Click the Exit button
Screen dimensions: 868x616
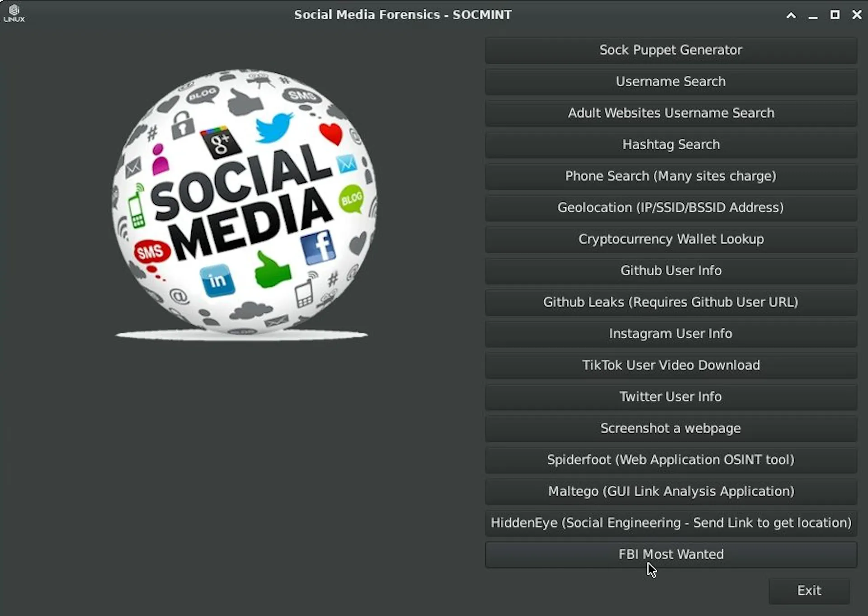[809, 591]
